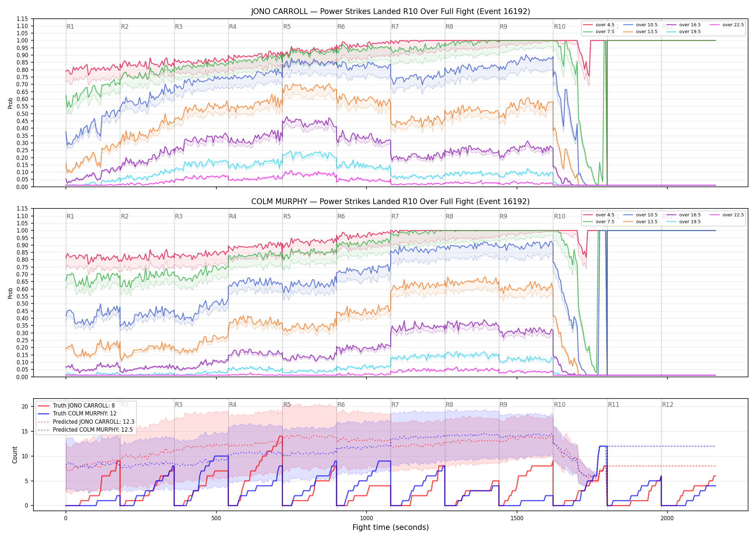The width and height of the screenshot is (756, 540).
Task: Click the 500 tick label on the x-axis
Action: coord(216,518)
